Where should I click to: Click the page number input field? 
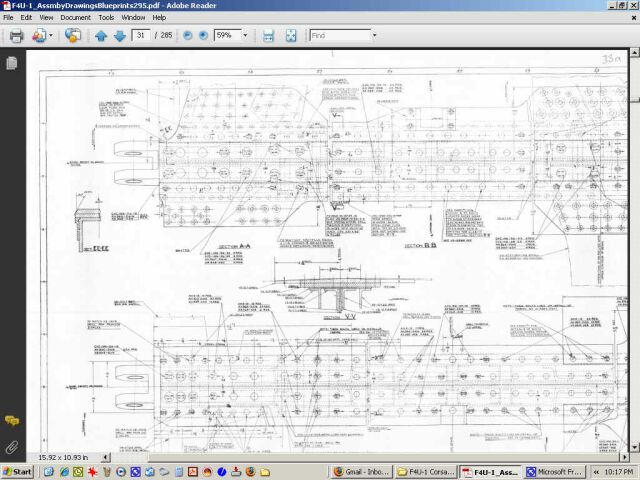click(x=142, y=35)
